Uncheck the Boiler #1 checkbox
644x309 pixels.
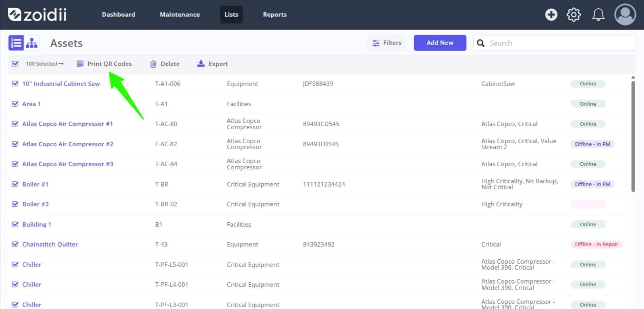click(15, 184)
